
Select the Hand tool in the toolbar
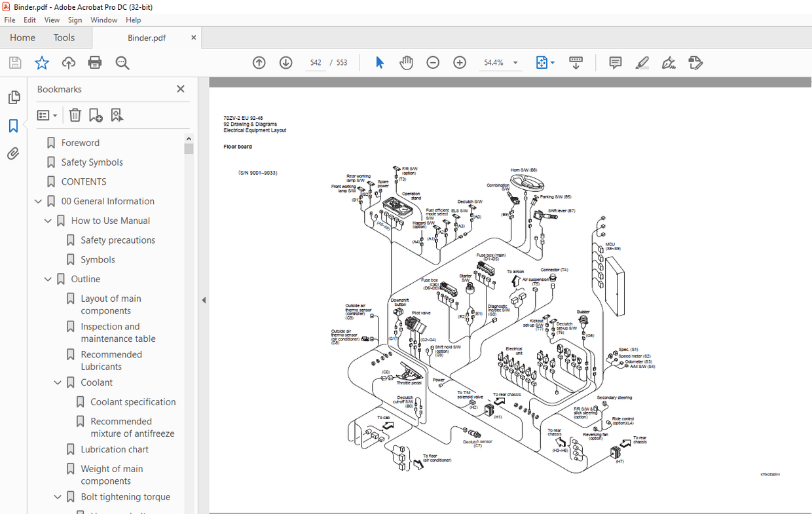tap(406, 62)
